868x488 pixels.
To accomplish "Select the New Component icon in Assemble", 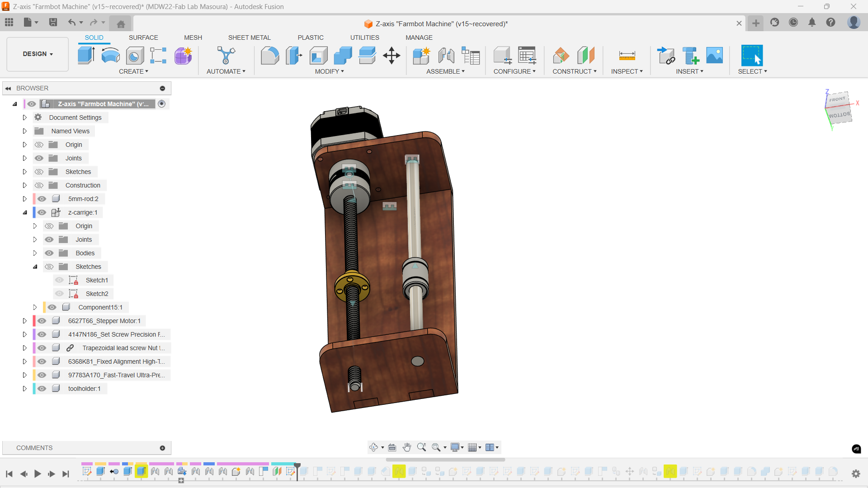I will coord(421,56).
